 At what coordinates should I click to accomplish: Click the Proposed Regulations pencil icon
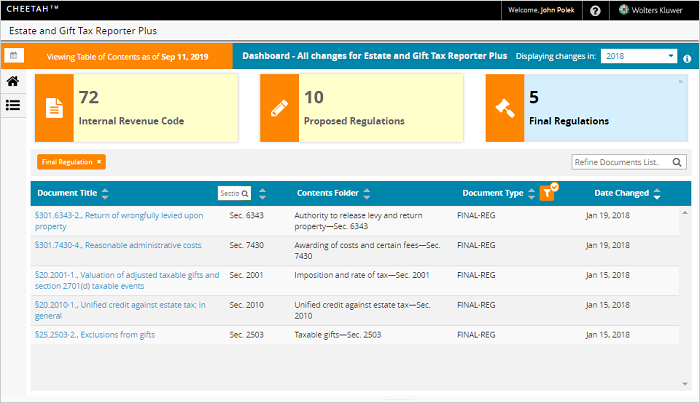[x=279, y=107]
